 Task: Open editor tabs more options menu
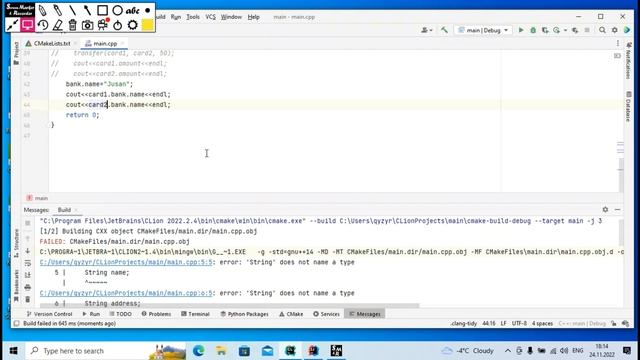[618, 43]
